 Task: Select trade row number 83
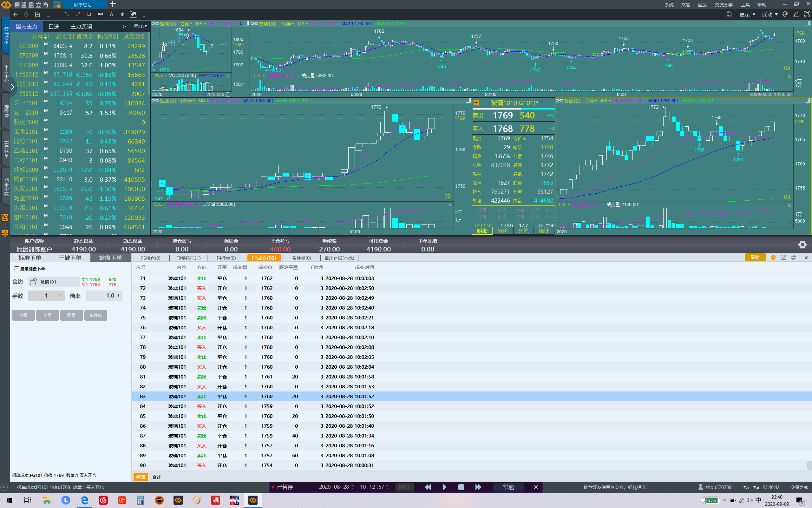point(471,397)
